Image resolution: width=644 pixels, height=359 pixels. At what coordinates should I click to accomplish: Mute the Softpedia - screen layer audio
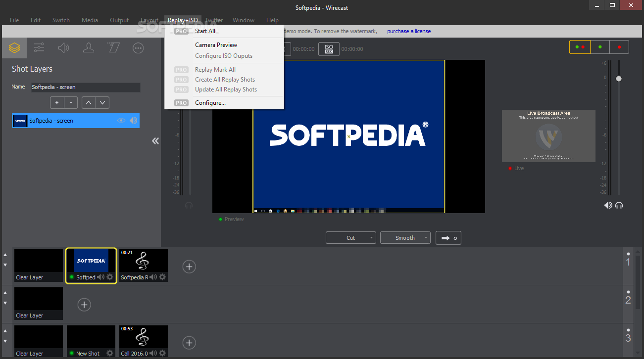point(134,121)
